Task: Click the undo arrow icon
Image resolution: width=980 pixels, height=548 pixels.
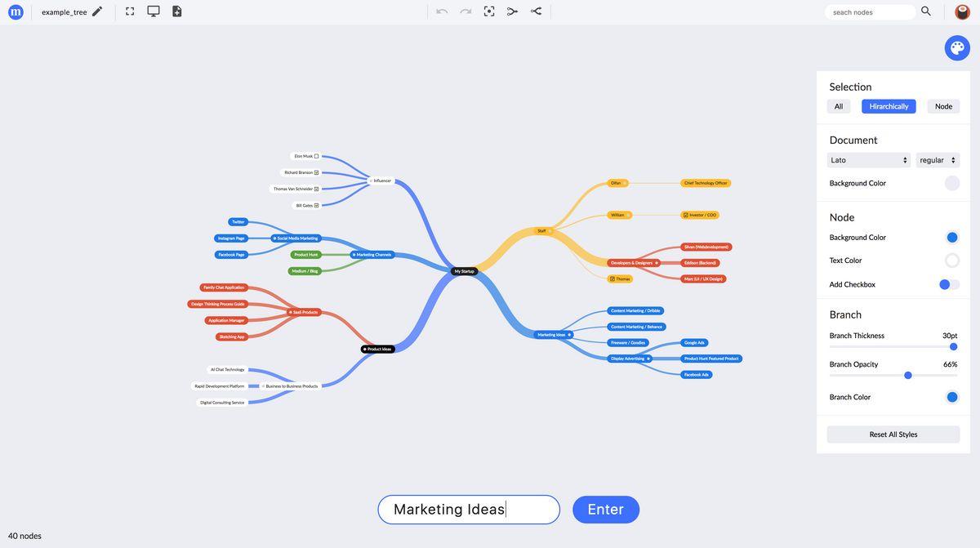Action: [x=442, y=11]
